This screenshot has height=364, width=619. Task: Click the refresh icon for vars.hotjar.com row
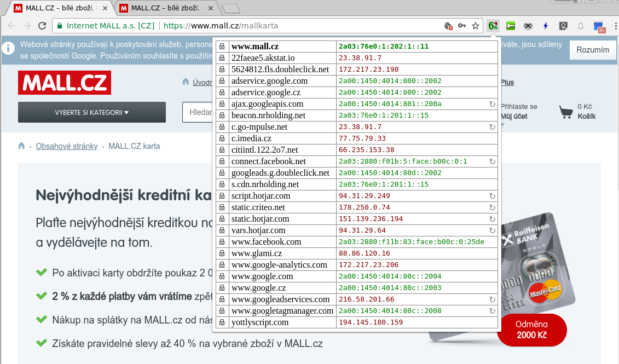pos(492,230)
